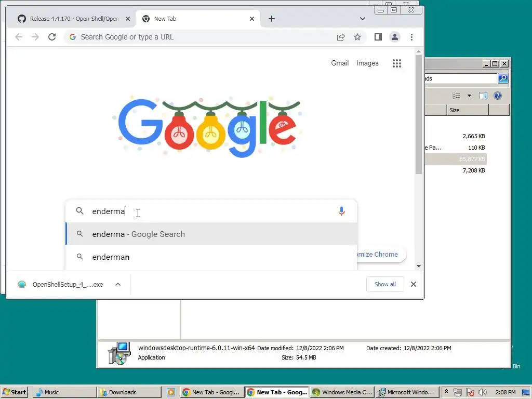The image size is (532, 399).
Task: Reload the current Chrome page
Action: click(52, 37)
